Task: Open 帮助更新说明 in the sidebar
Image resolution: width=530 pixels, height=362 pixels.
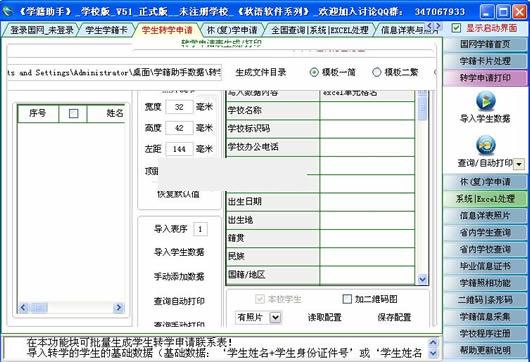Action: click(485, 350)
